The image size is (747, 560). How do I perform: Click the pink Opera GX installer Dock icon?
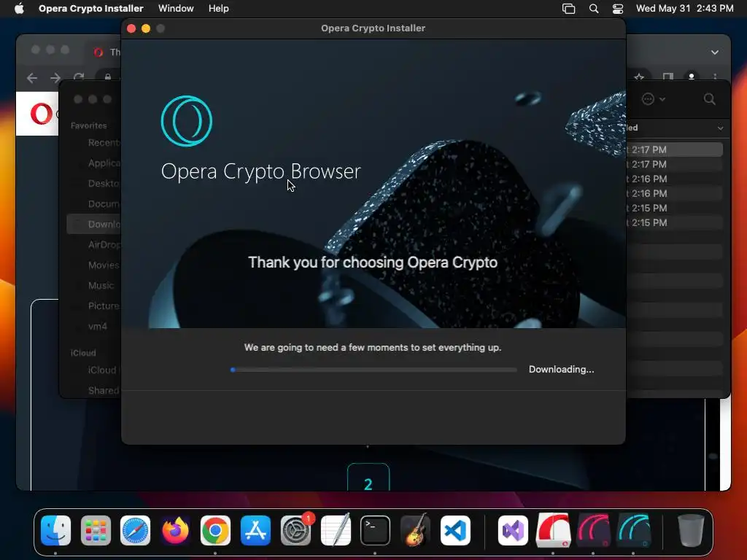(594, 531)
